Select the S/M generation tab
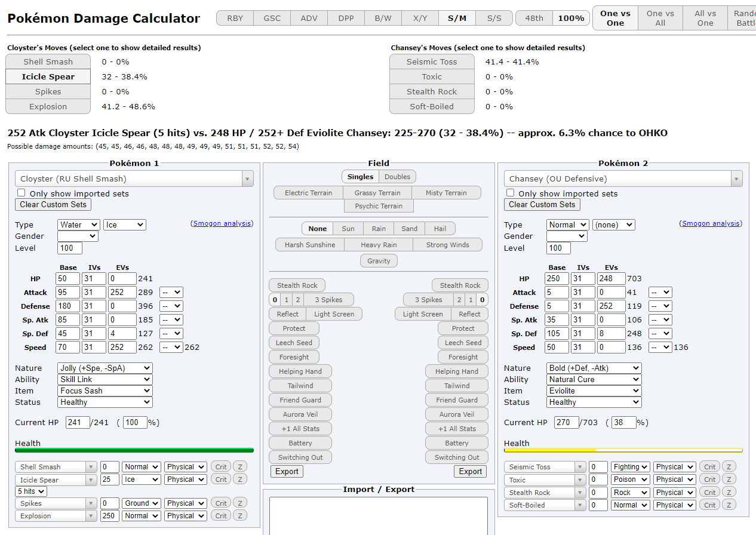756x535 pixels. click(x=457, y=18)
